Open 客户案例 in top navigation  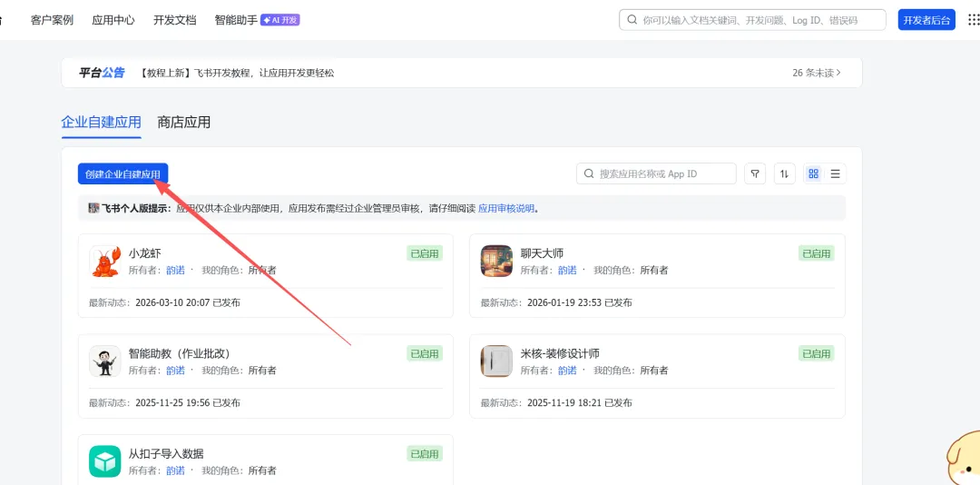tap(52, 20)
